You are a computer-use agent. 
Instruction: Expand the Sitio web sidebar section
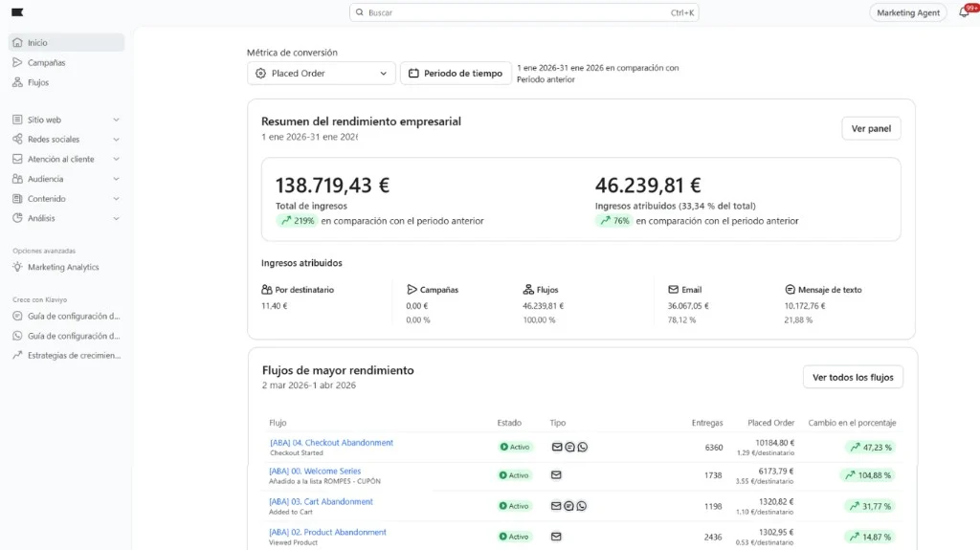coord(116,121)
